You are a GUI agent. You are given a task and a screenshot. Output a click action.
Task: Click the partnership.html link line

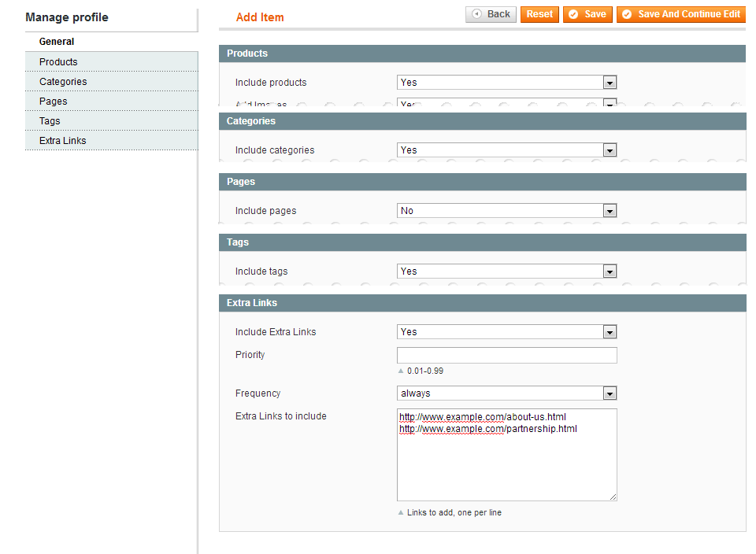[x=488, y=429]
